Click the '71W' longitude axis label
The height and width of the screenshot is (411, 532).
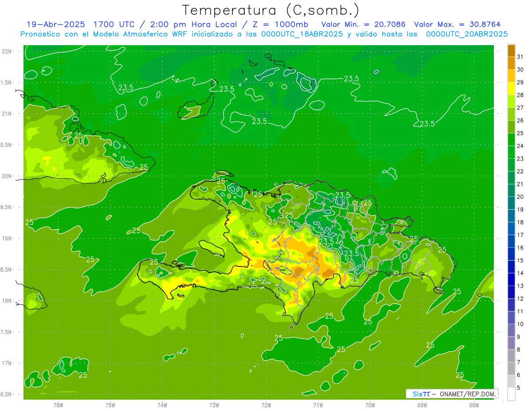coord(318,405)
